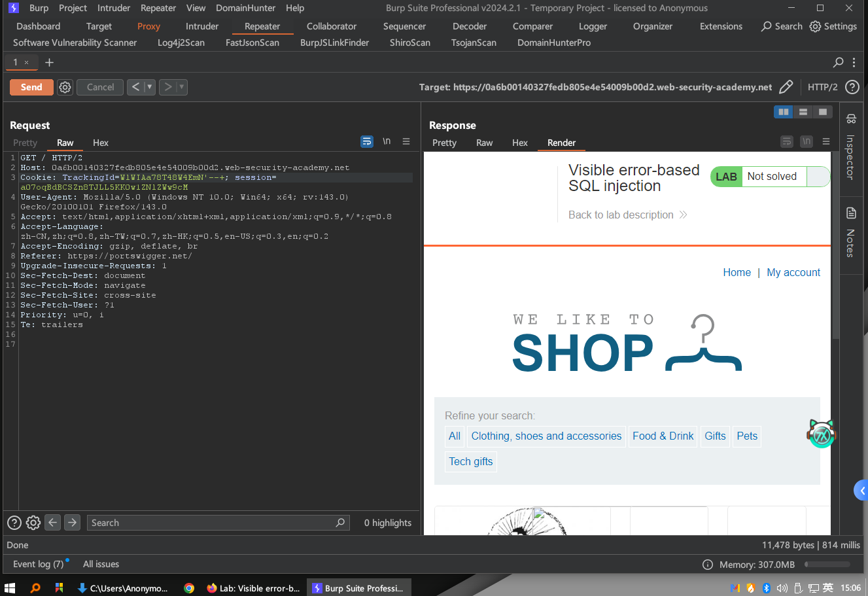
Task: Open the DomainHunter menu
Action: tap(246, 8)
